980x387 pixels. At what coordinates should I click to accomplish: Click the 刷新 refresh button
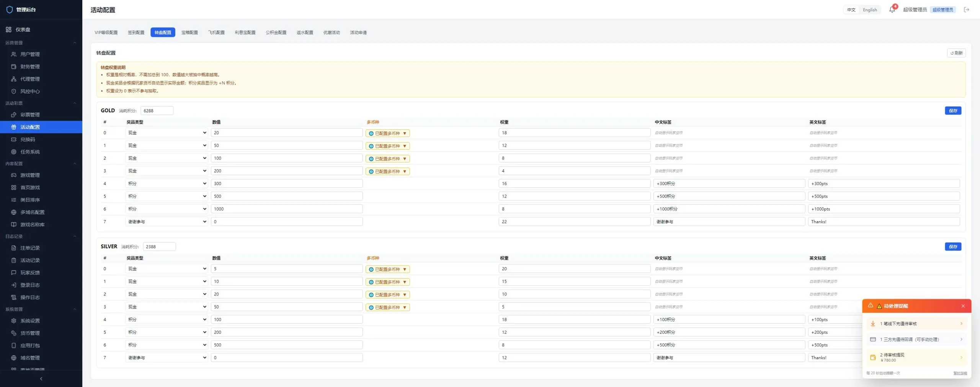coord(956,53)
